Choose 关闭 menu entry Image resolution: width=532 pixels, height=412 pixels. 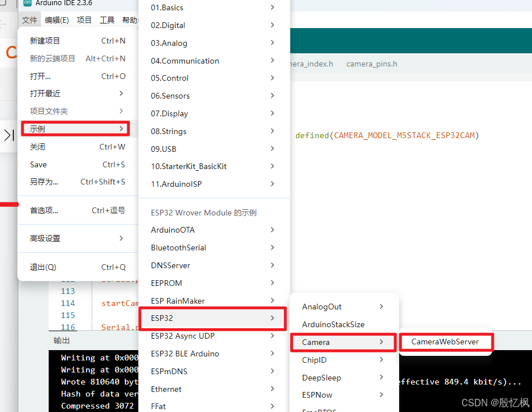click(x=78, y=147)
